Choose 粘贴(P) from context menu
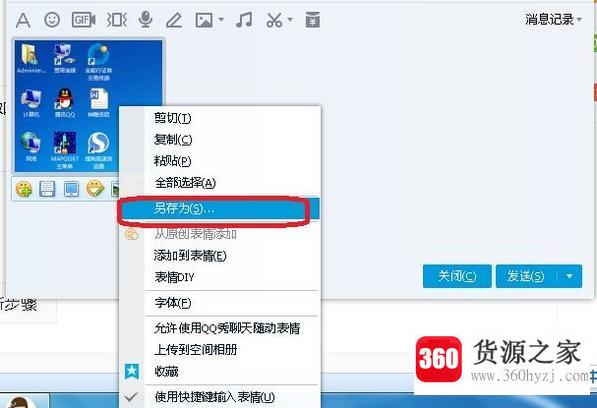Screen dimensions: 597x408 pyautogui.click(x=219, y=161)
